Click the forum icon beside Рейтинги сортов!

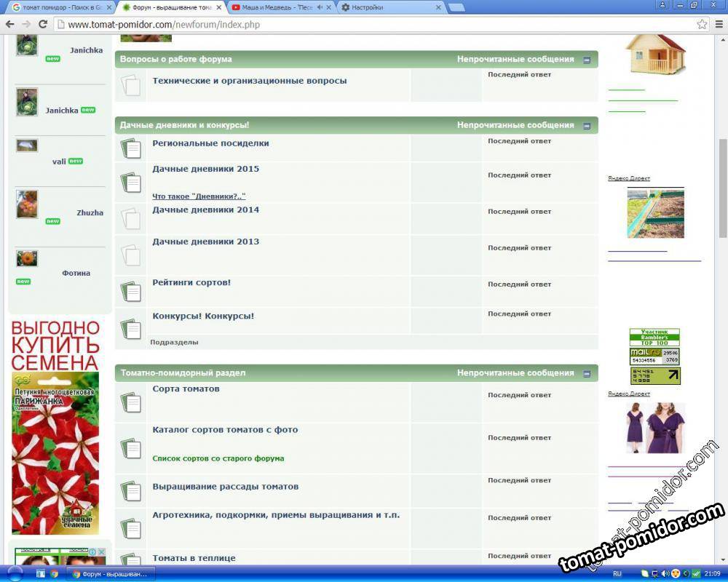[131, 292]
